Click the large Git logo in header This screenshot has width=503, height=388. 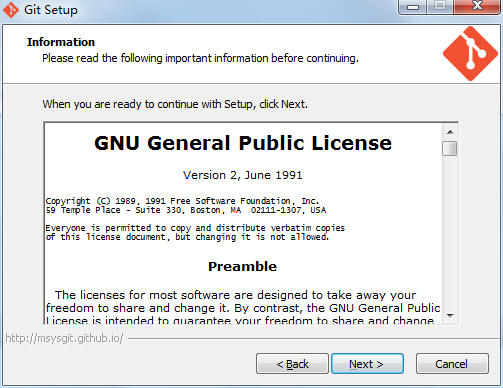(470, 53)
